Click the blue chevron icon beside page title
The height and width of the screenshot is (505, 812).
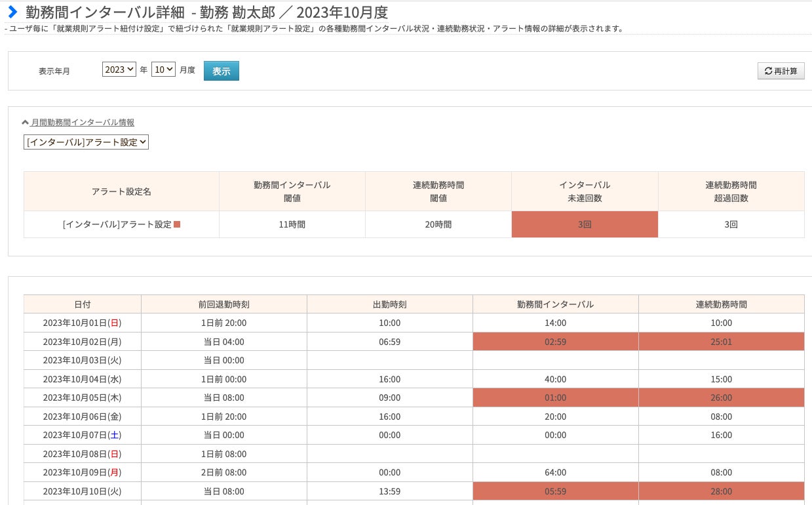tap(12, 12)
